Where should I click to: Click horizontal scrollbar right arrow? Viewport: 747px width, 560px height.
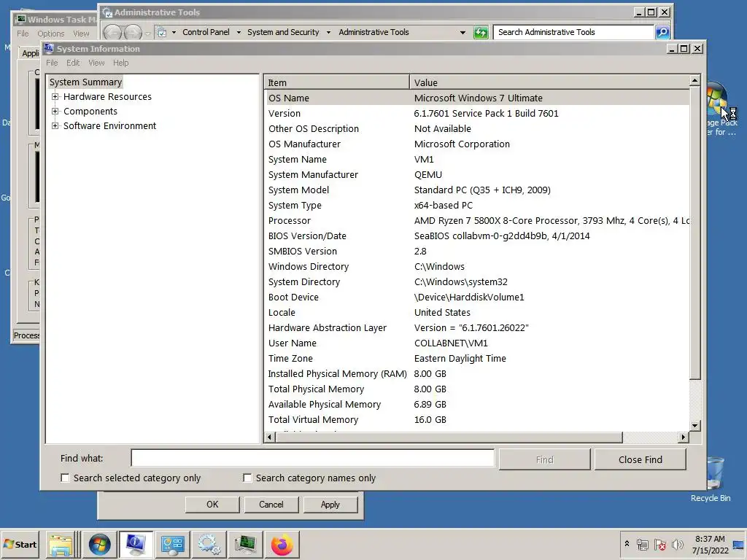[684, 437]
